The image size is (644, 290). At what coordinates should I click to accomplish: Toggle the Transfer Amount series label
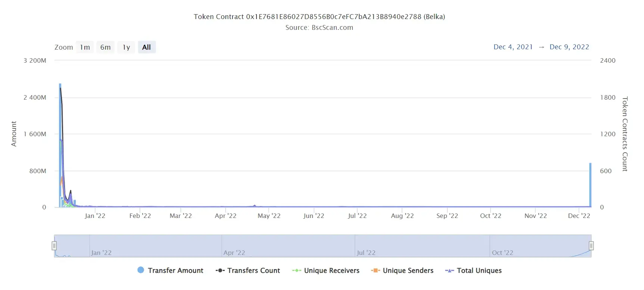point(175,271)
